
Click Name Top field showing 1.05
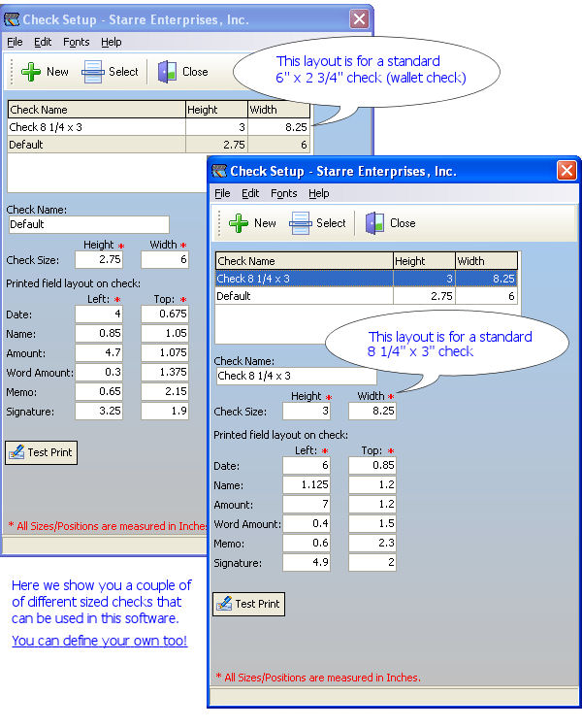pos(165,333)
